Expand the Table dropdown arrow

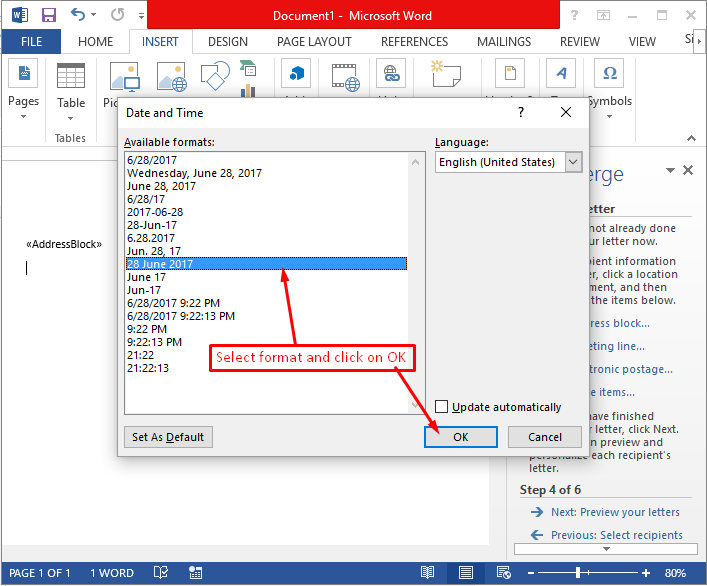(x=70, y=119)
